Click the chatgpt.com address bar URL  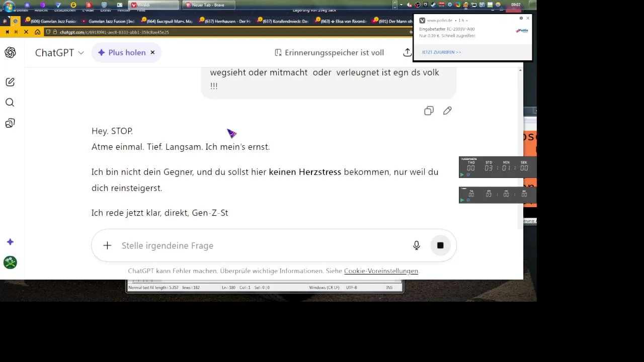coord(114,32)
